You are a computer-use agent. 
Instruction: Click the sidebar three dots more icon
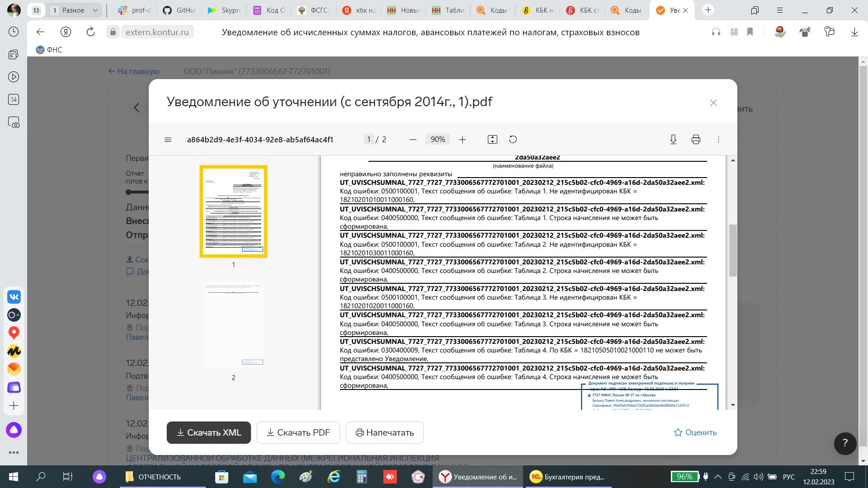point(14,452)
